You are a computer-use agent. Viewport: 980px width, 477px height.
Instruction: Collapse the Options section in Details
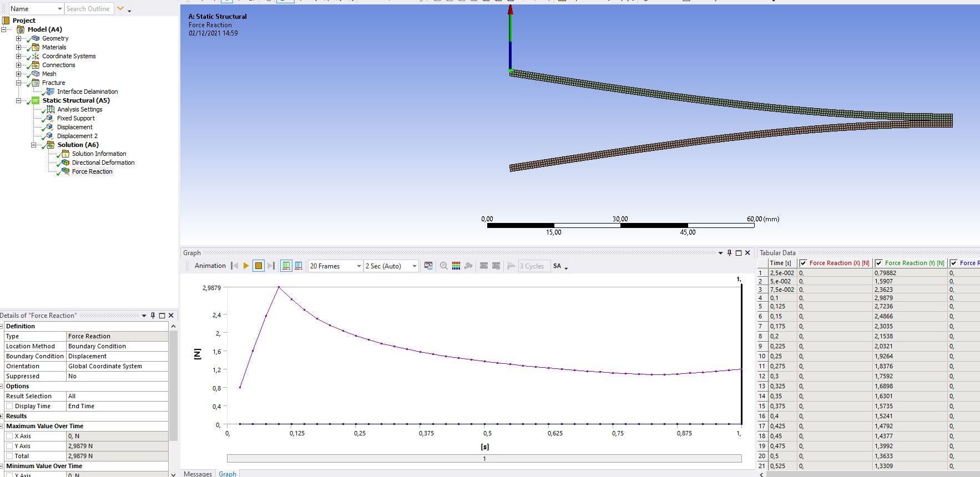coord(2,386)
